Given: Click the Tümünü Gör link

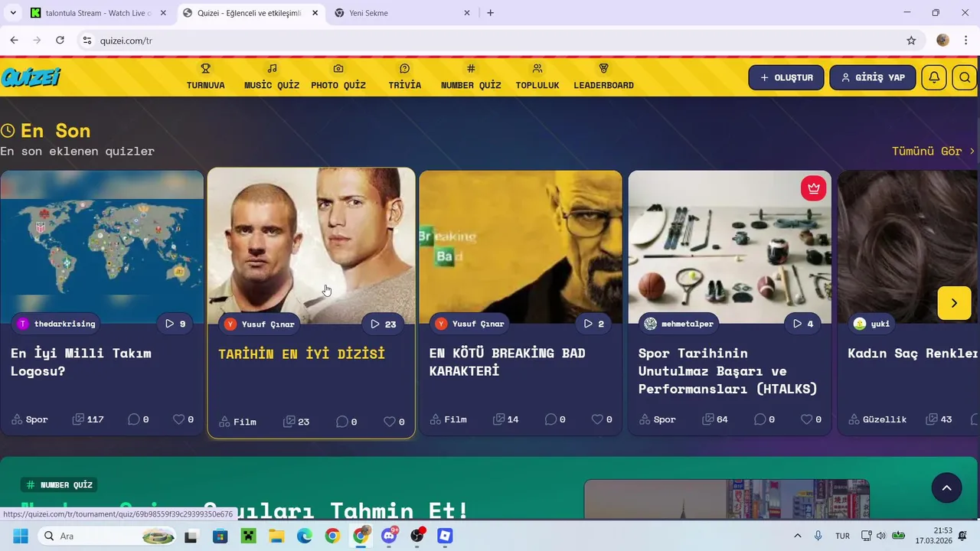Looking at the screenshot, I should click(x=933, y=151).
